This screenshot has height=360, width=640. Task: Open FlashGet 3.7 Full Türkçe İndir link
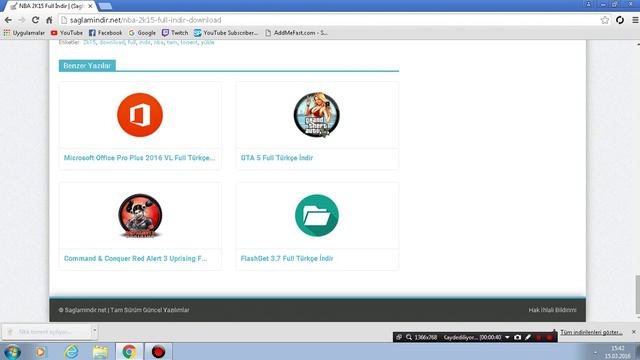point(287,258)
